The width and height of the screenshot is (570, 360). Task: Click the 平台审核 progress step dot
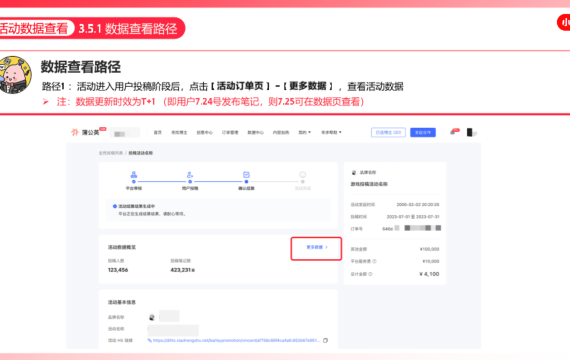click(134, 181)
